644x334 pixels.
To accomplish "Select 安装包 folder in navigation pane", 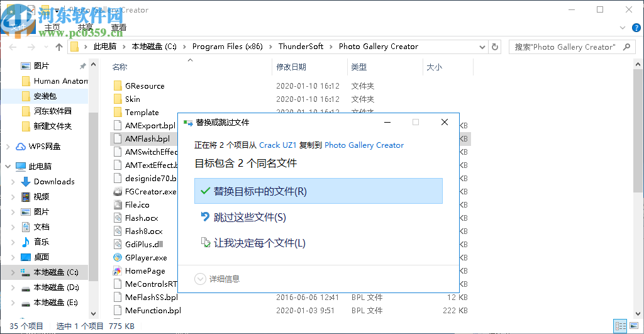I will tap(45, 96).
